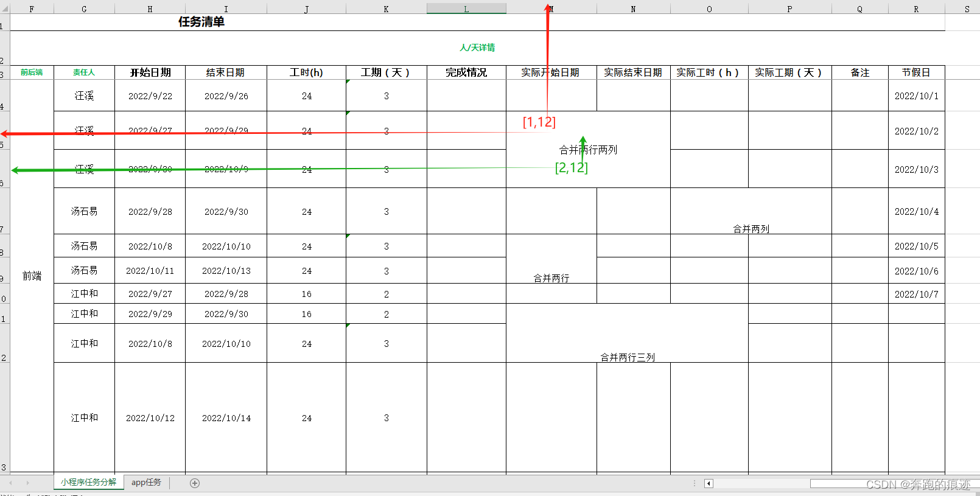Click start date cell 2022/10/11
Image resolution: width=980 pixels, height=496 pixels.
[150, 271]
